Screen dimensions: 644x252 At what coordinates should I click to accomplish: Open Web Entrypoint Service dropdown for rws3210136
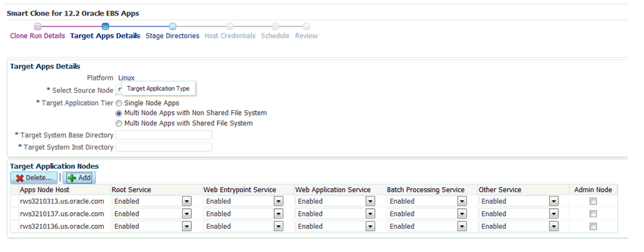(x=279, y=226)
